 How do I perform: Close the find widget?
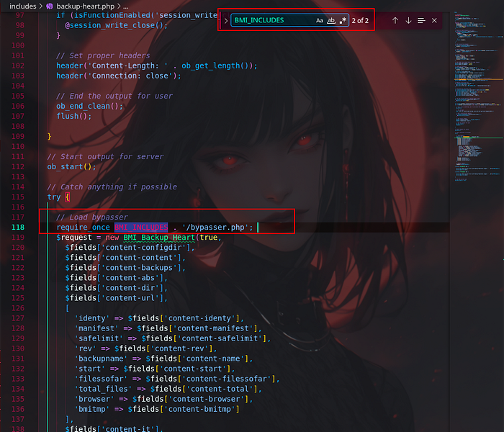tap(434, 21)
